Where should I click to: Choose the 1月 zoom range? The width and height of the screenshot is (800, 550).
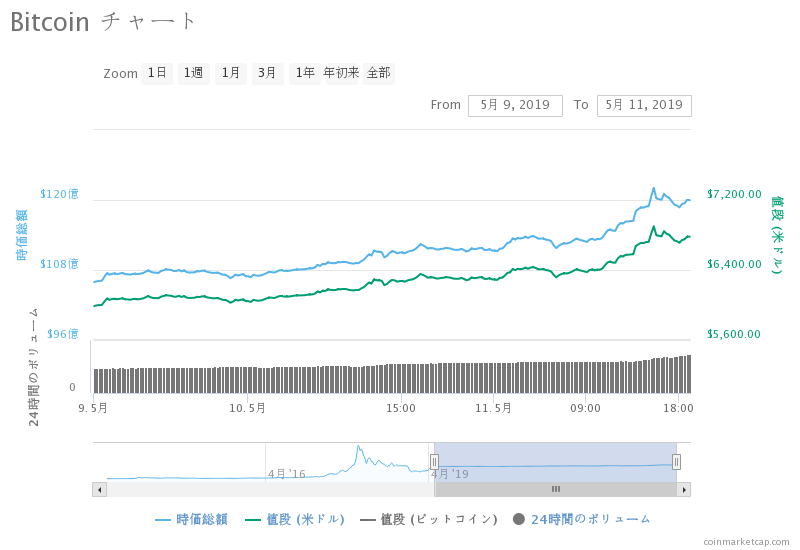(x=231, y=73)
